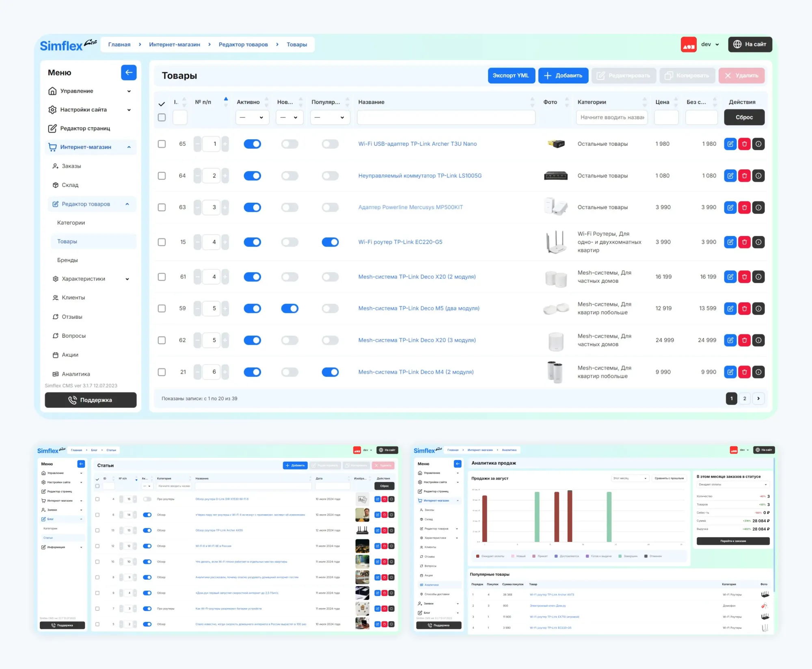The width and height of the screenshot is (812, 669).
Task: Click the next-page arrow in pagination
Action: [x=758, y=399]
